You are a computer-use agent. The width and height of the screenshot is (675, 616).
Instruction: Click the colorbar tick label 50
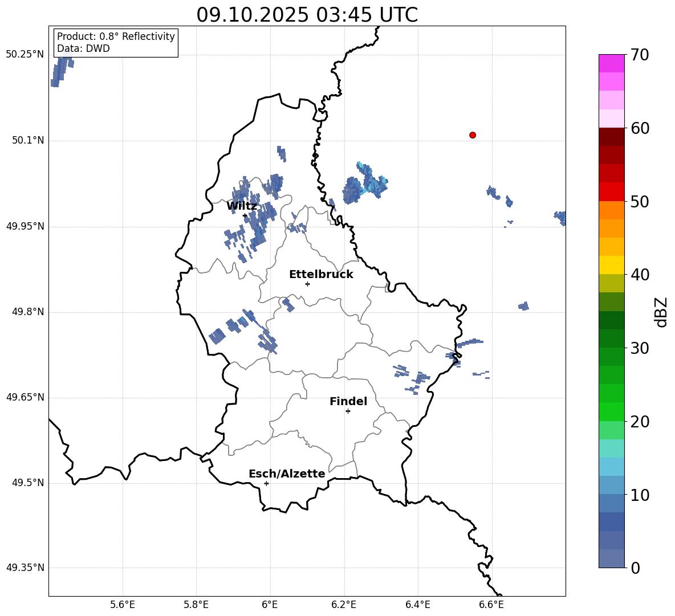640,202
